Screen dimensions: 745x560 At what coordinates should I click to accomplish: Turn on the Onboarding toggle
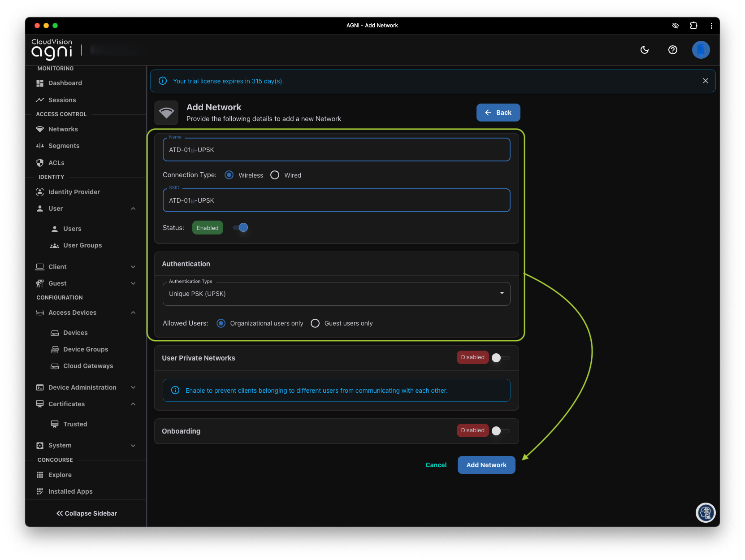tap(500, 431)
